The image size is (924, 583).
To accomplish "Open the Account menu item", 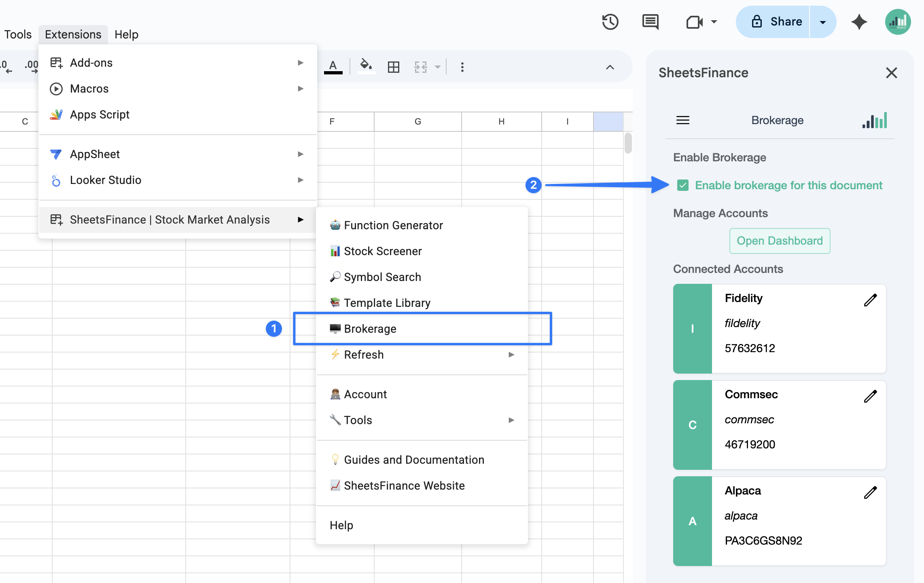I will point(422,394).
